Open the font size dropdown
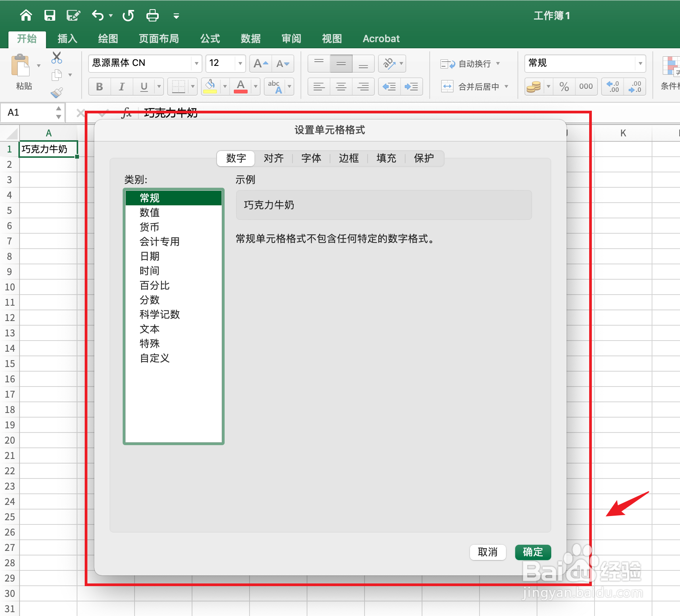This screenshot has height=616, width=680. coord(240,64)
